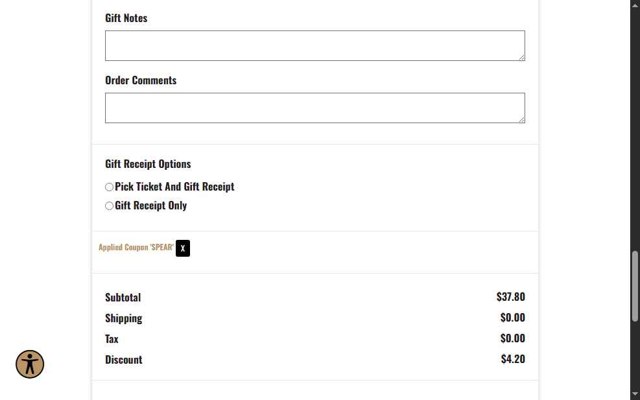This screenshot has height=400, width=640.
Task: Click the Gift Receipt Options heading
Action: tap(148, 164)
